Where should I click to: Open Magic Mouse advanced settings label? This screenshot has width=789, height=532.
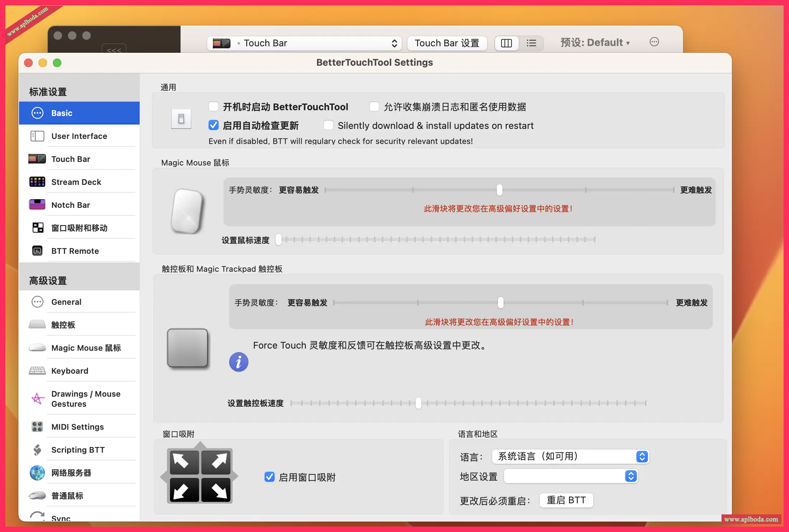(x=86, y=348)
